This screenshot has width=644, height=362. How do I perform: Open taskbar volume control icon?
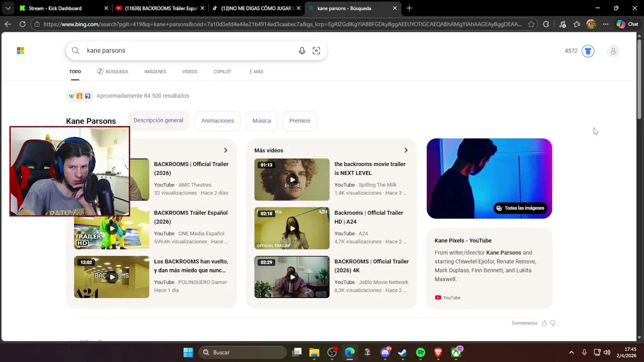click(607, 352)
